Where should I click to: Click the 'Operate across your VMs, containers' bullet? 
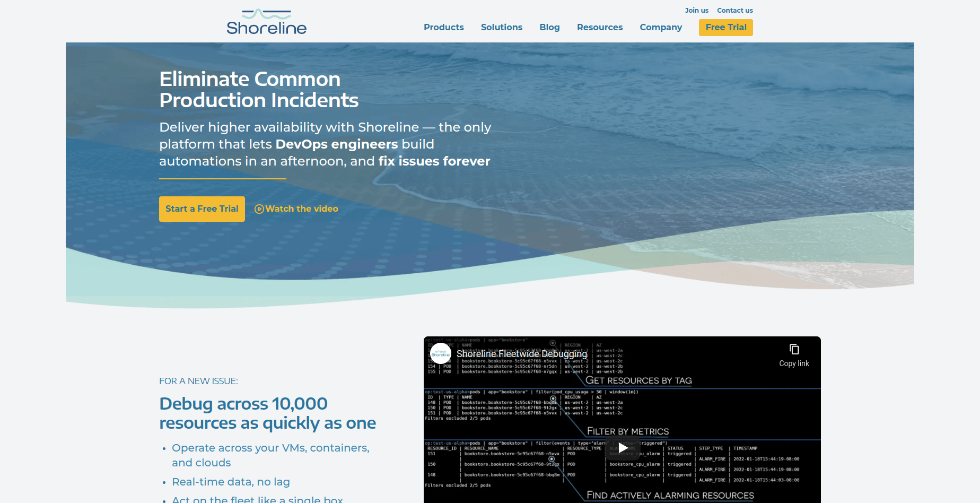click(270, 455)
